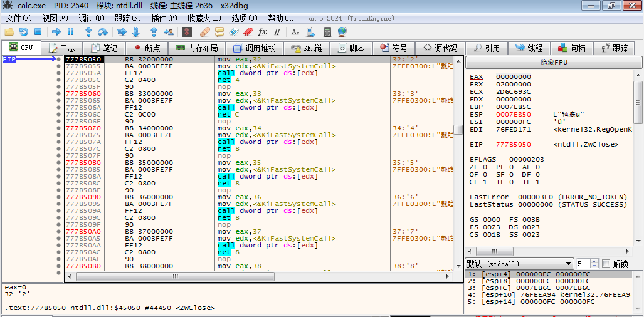Click the disassembly horizontal scrollbar thumb

(x=175, y=277)
